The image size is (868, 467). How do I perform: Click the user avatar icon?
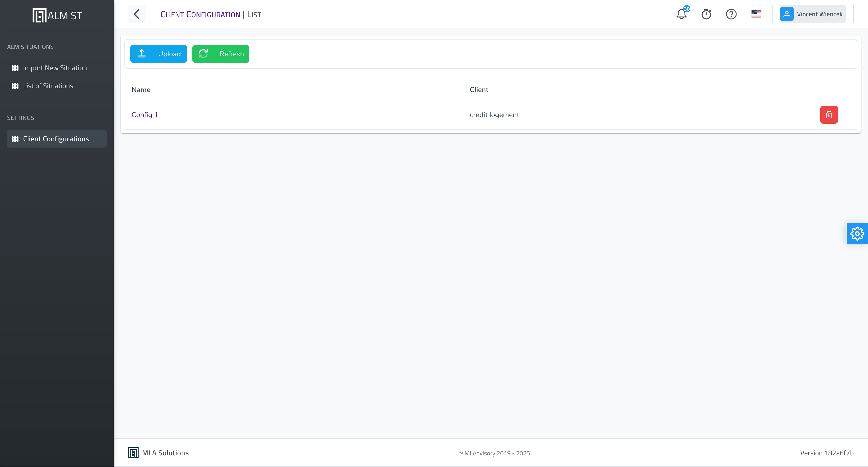[787, 14]
